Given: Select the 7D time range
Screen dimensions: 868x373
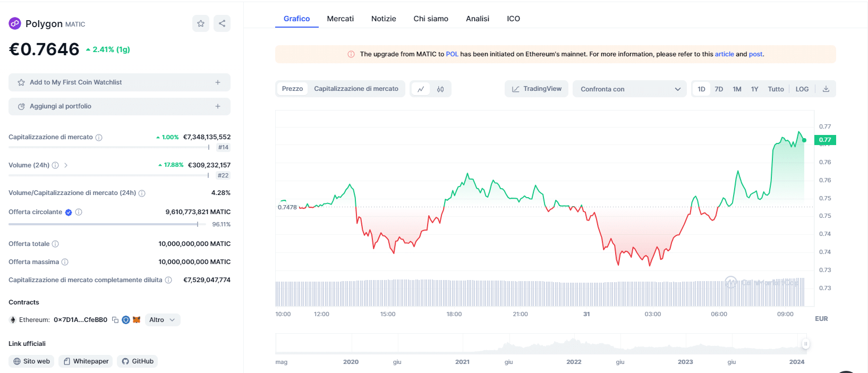Looking at the screenshot, I should pyautogui.click(x=719, y=89).
